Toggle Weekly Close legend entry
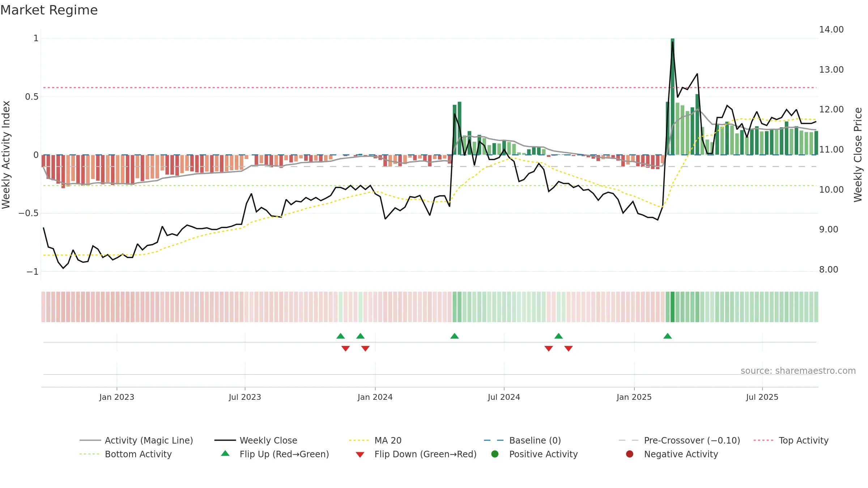 click(256, 440)
